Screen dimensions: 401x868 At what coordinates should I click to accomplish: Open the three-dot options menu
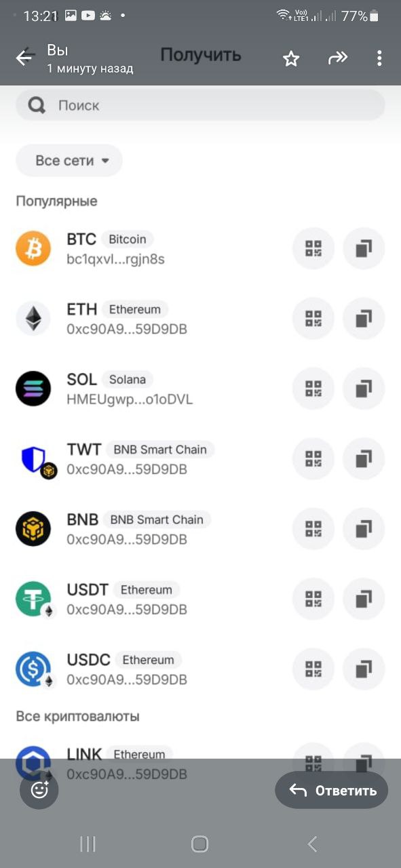click(379, 58)
